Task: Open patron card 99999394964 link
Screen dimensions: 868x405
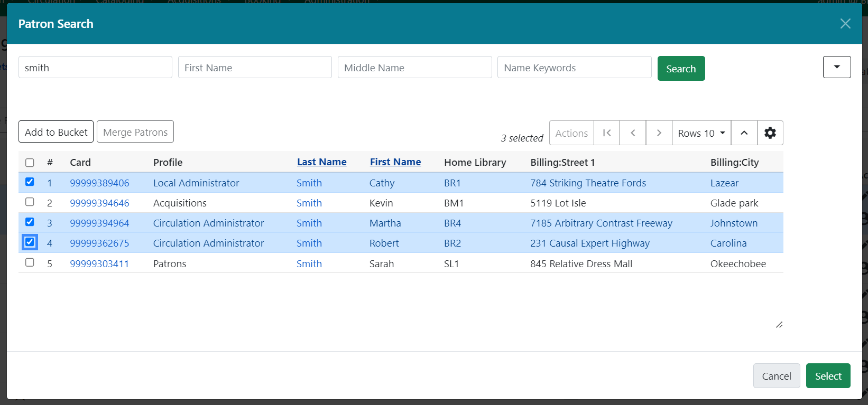Action: pos(99,223)
